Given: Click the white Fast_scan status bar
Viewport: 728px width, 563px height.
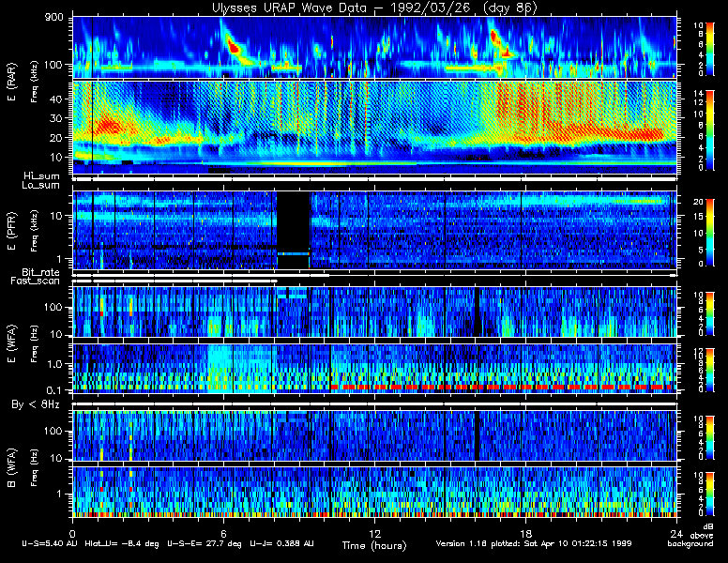Looking at the screenshot, I should [x=175, y=281].
